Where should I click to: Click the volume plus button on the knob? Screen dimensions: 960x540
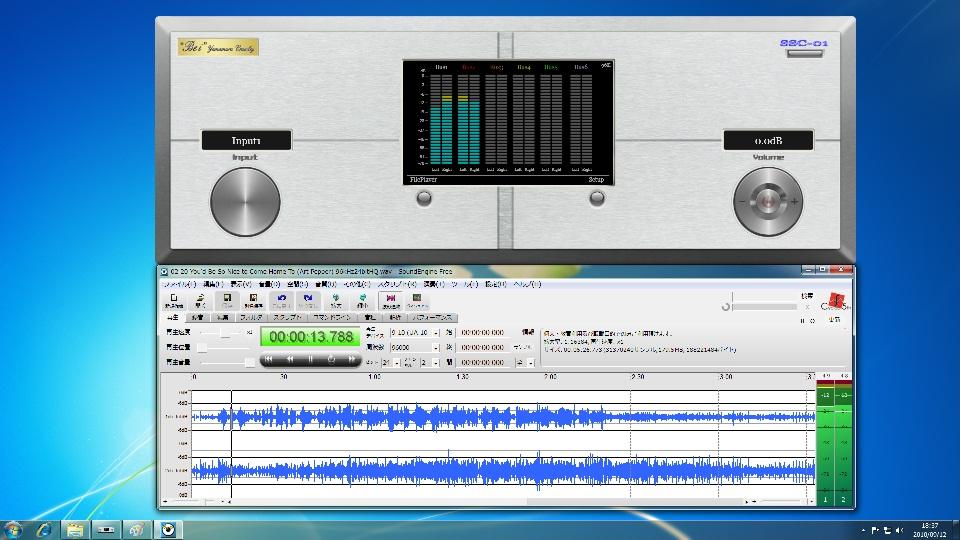795,202
